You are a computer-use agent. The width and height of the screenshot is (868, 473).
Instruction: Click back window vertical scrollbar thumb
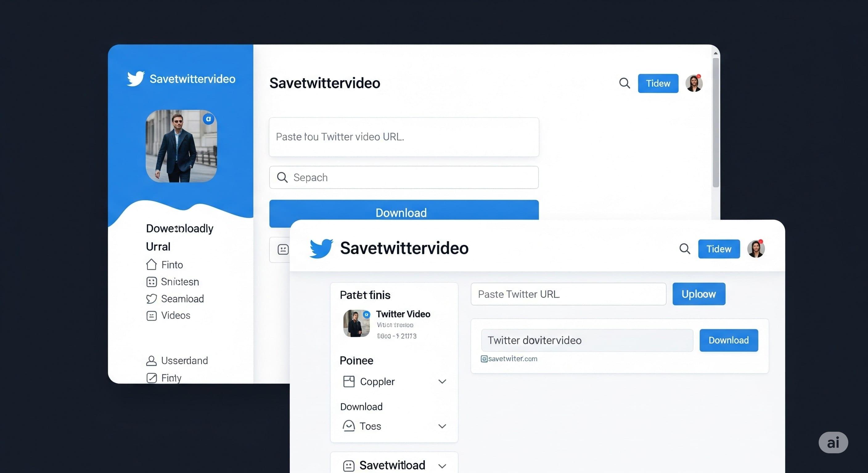pos(715,123)
